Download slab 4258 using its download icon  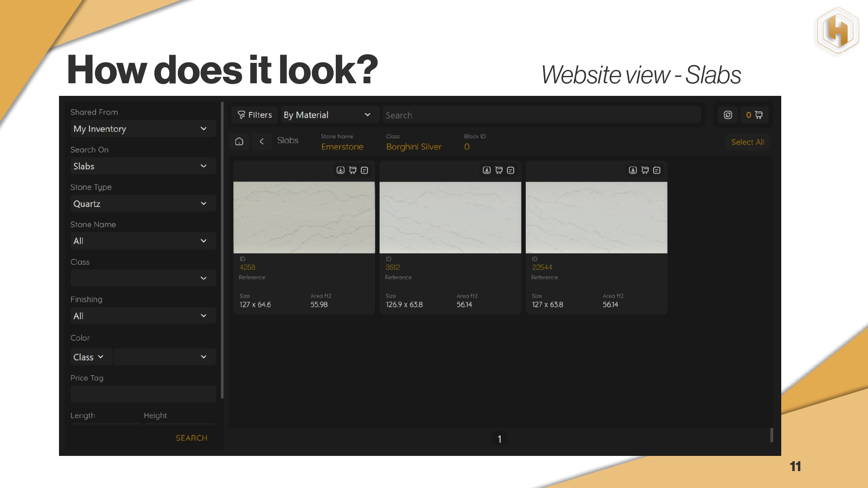coord(341,170)
